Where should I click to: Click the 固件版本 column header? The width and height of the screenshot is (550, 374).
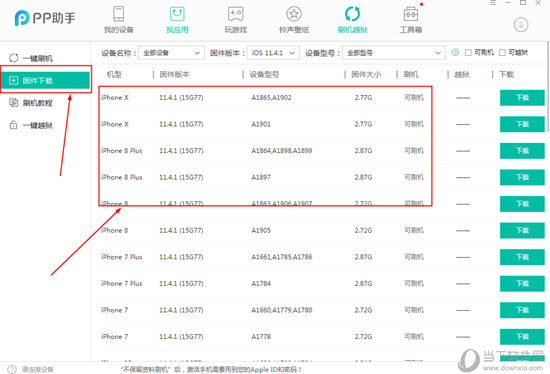coord(174,74)
